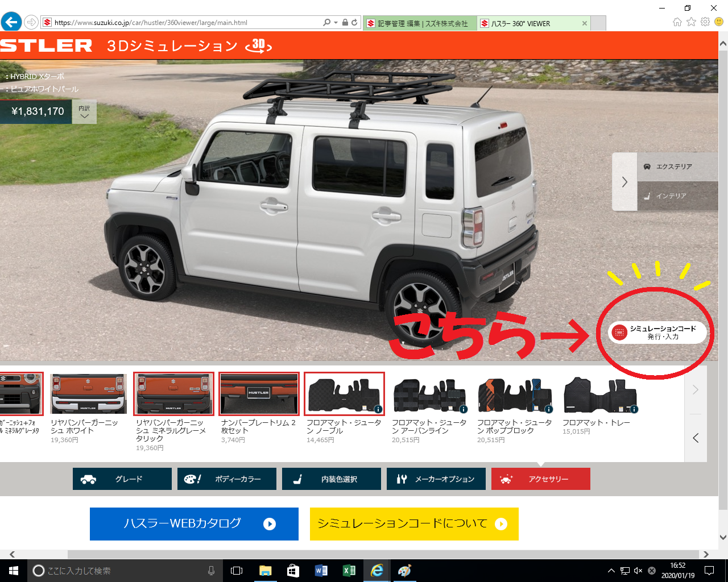Click シミュレーションコード 発行・入力 button
Screen dimensions: 728x582
coord(656,332)
